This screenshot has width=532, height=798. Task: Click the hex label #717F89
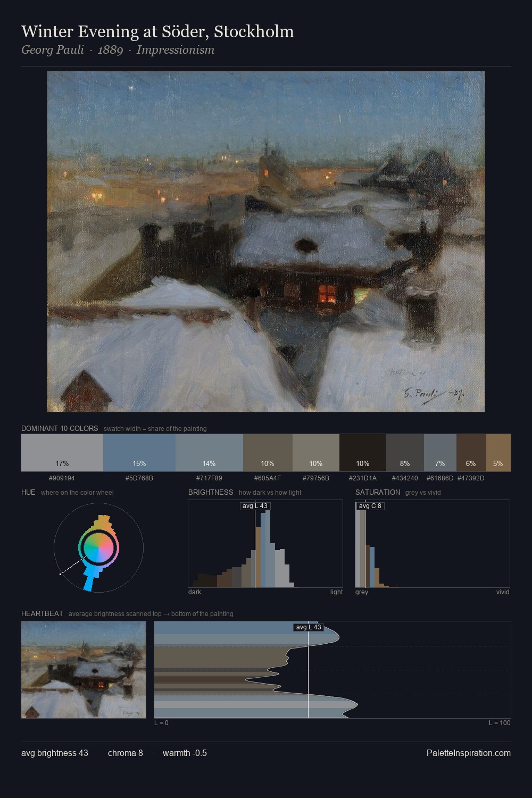pos(209,478)
